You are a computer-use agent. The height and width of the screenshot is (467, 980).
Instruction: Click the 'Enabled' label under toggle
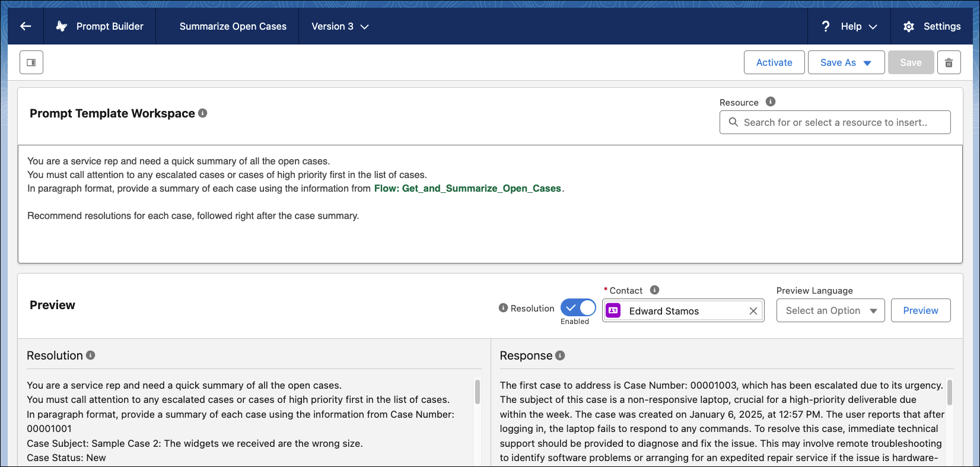575,322
